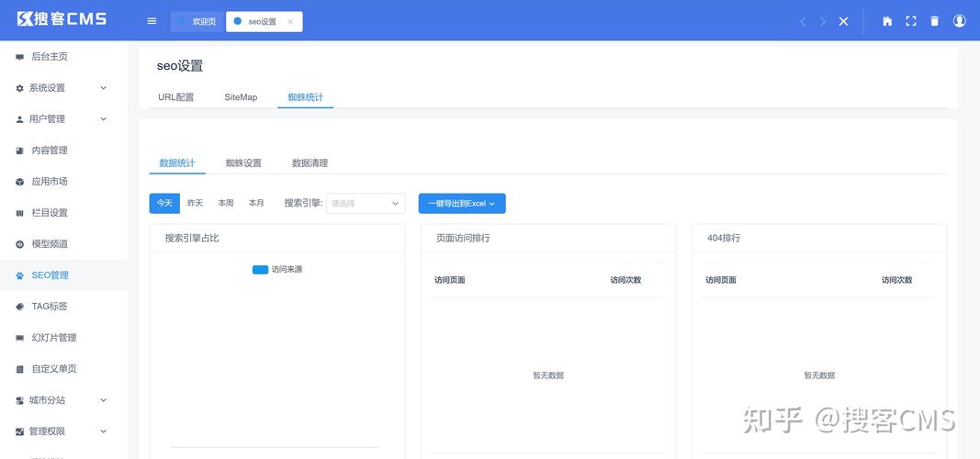Switch to the 数据清理 sub-tab
The width and height of the screenshot is (980, 459).
coord(310,163)
